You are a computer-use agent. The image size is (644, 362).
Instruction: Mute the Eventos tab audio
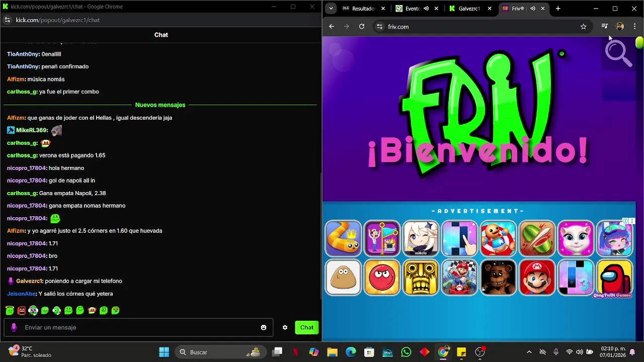[426, 9]
